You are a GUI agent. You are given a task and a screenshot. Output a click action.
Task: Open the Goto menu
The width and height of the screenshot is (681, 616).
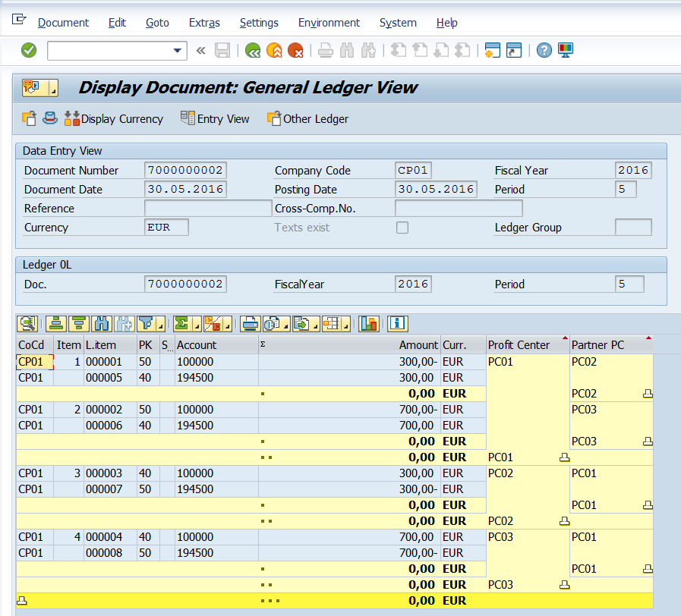click(x=157, y=23)
